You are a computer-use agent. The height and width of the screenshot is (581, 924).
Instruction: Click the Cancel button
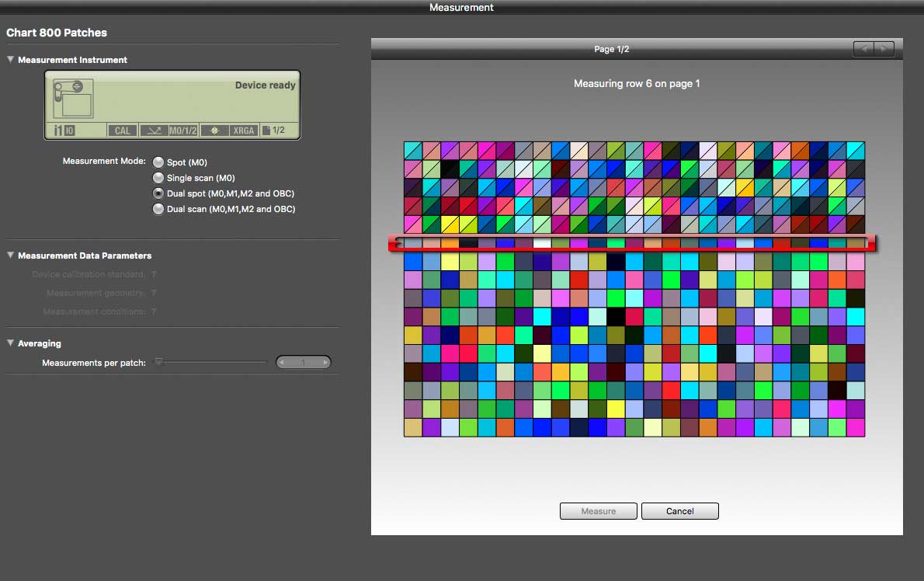(x=680, y=511)
